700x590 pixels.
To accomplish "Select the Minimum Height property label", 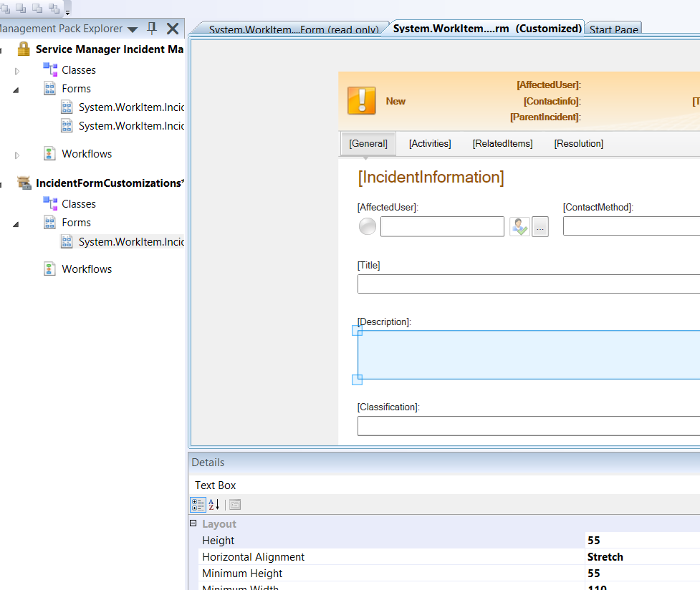I will (x=242, y=573).
